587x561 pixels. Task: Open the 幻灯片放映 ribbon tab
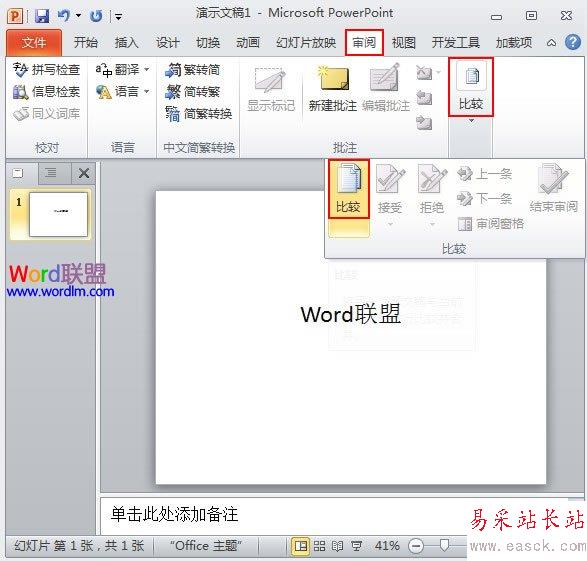306,43
